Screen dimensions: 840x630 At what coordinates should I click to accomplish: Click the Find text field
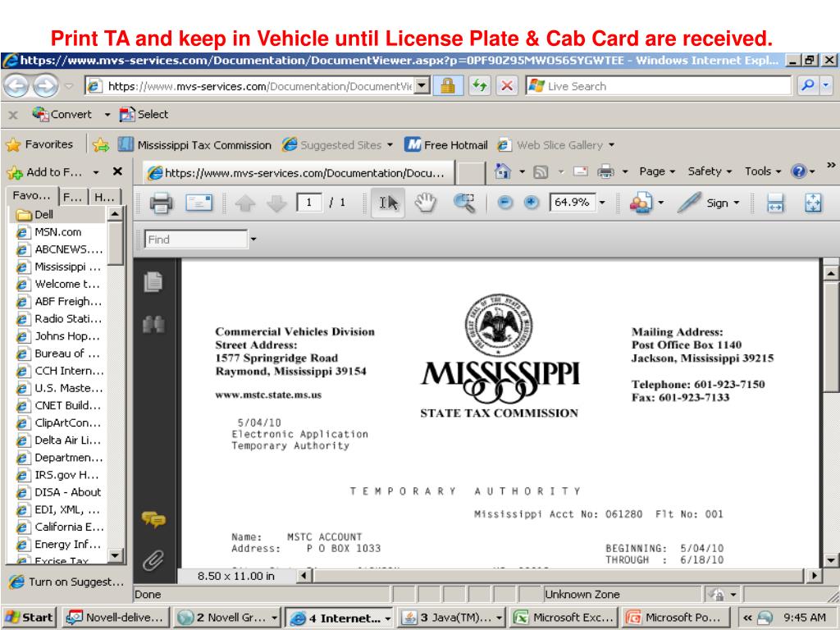[196, 239]
